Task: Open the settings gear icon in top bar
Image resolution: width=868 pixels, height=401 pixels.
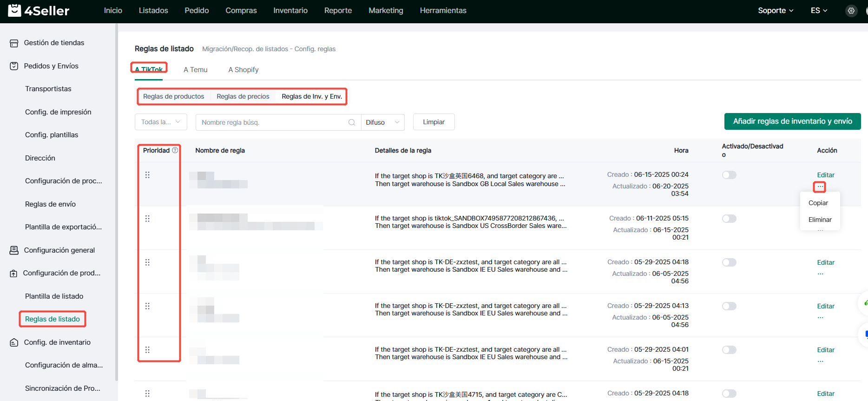Action: 851,11
